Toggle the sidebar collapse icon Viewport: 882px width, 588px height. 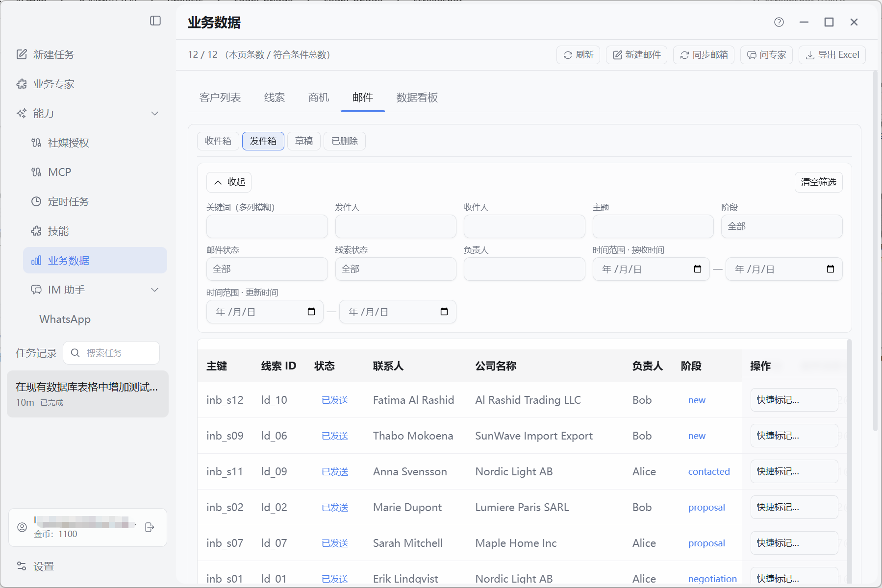(x=155, y=21)
